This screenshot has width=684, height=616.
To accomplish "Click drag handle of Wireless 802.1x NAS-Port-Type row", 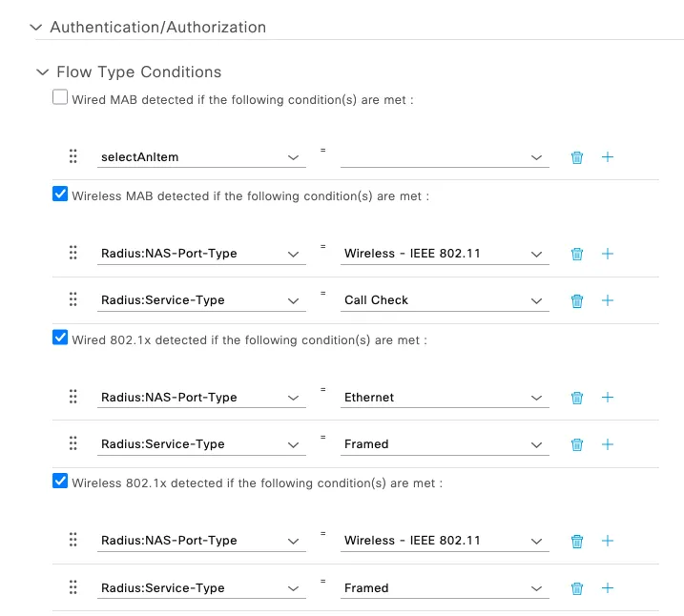I will pyautogui.click(x=73, y=540).
